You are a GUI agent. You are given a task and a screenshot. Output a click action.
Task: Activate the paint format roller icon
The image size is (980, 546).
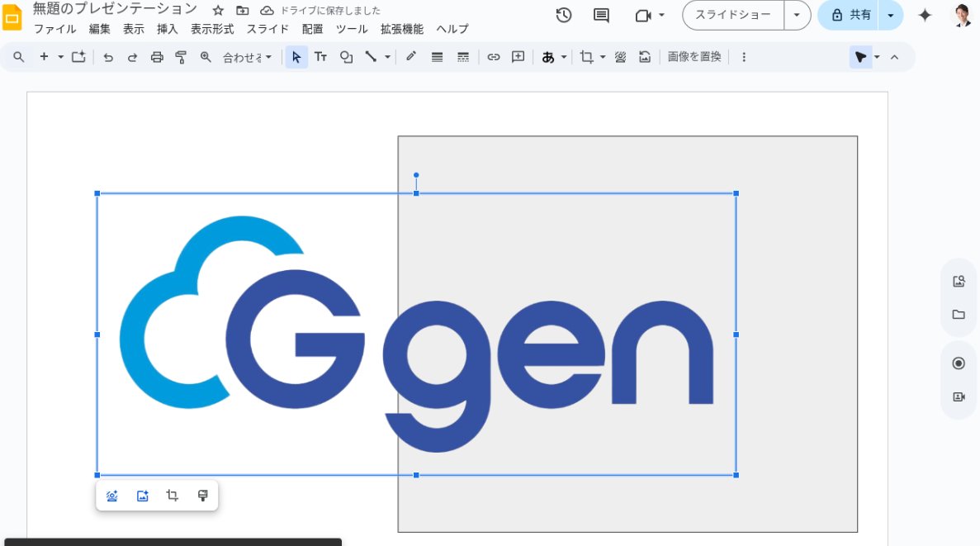181,57
